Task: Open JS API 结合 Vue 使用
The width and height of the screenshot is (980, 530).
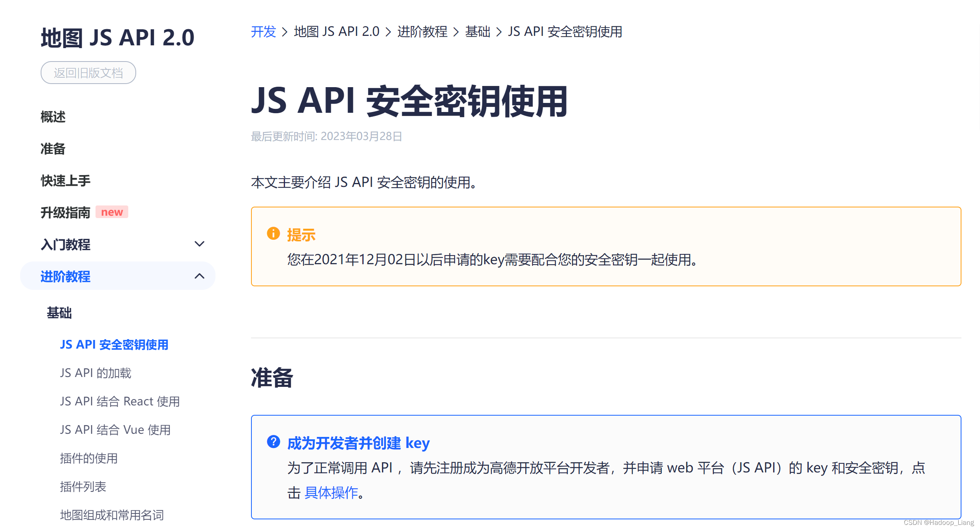Action: pyautogui.click(x=115, y=430)
